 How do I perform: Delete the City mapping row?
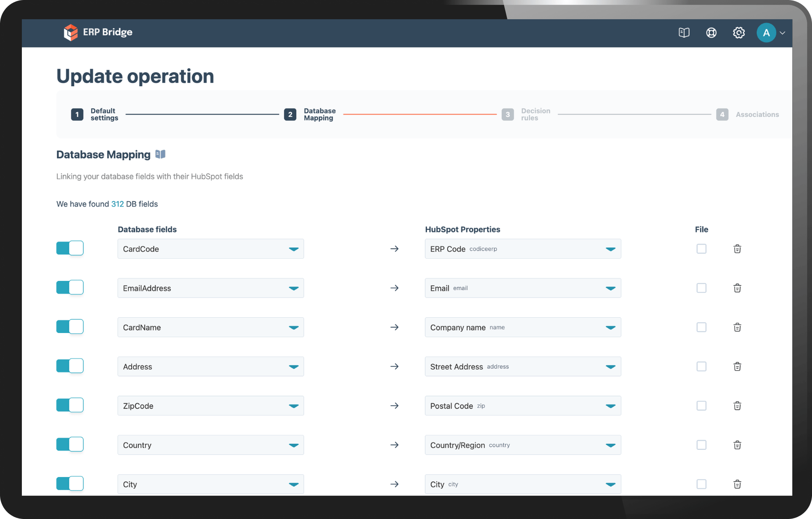click(x=737, y=484)
